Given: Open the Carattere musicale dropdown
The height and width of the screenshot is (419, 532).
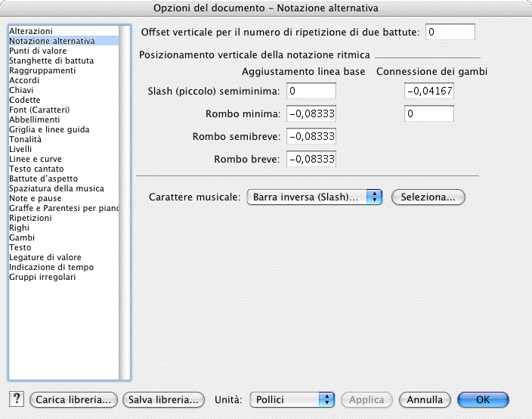Looking at the screenshot, I should (x=315, y=197).
